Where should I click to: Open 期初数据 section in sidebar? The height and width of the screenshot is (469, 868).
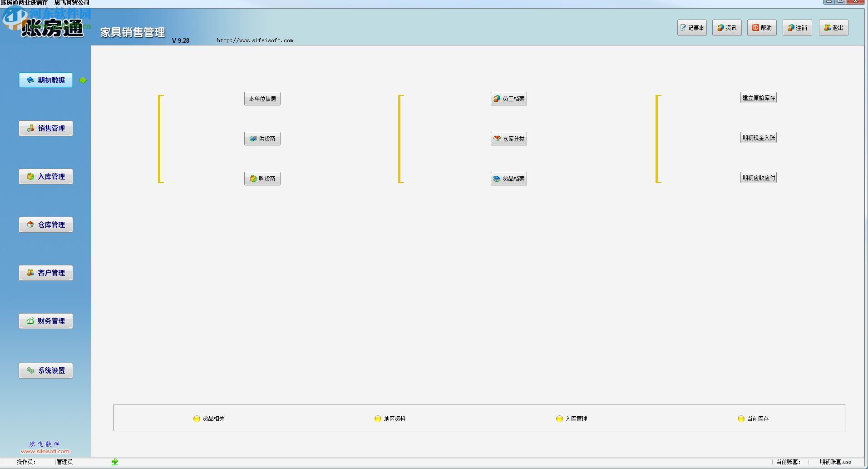(46, 80)
